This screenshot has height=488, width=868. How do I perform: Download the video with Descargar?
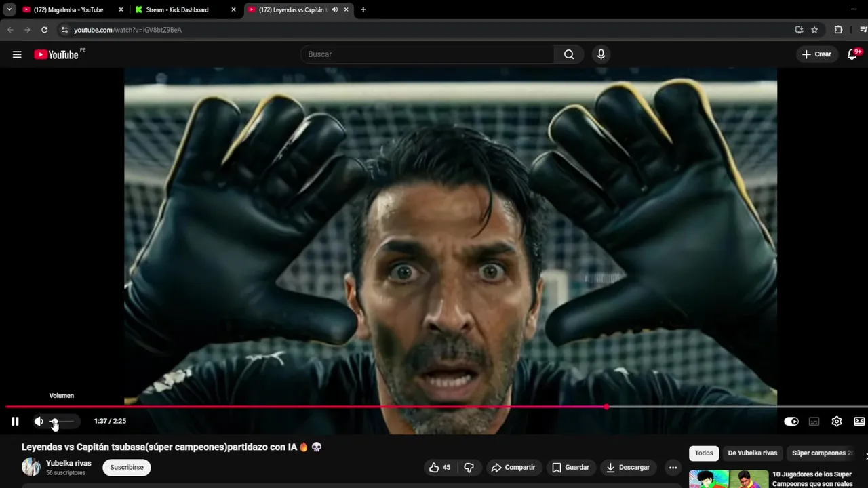628,467
